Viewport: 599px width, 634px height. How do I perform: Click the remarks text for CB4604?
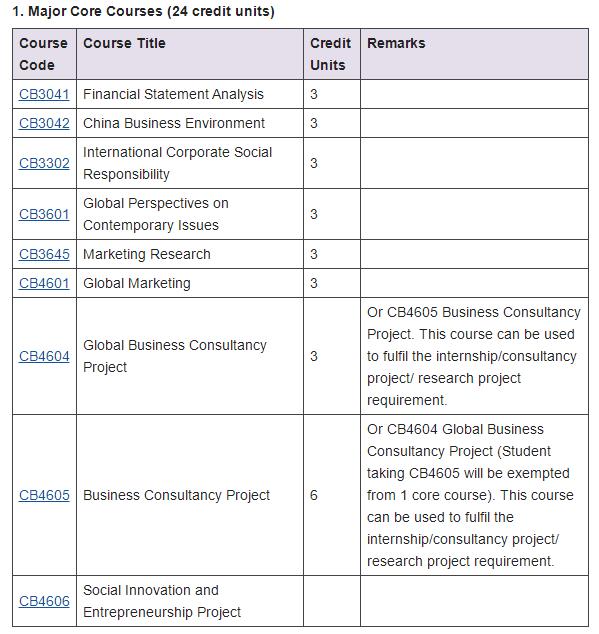pos(474,356)
